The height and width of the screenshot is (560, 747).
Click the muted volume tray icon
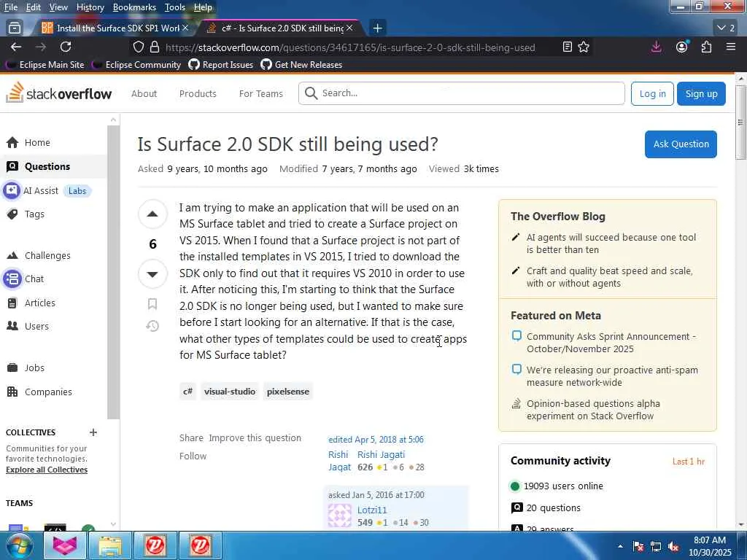673,546
